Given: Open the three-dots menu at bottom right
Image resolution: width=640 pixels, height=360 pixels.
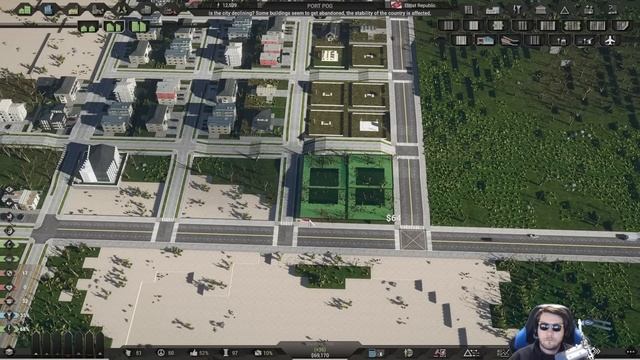Looking at the screenshot, I should [631, 352].
